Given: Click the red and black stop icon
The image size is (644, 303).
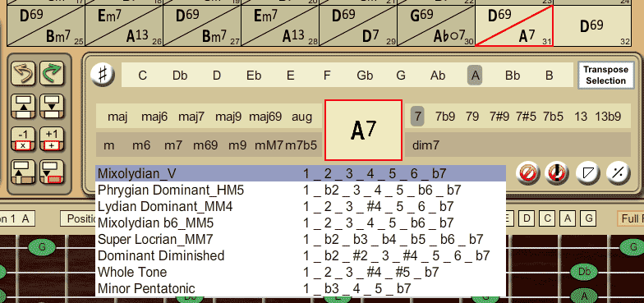Looking at the screenshot, I should 557,174.
